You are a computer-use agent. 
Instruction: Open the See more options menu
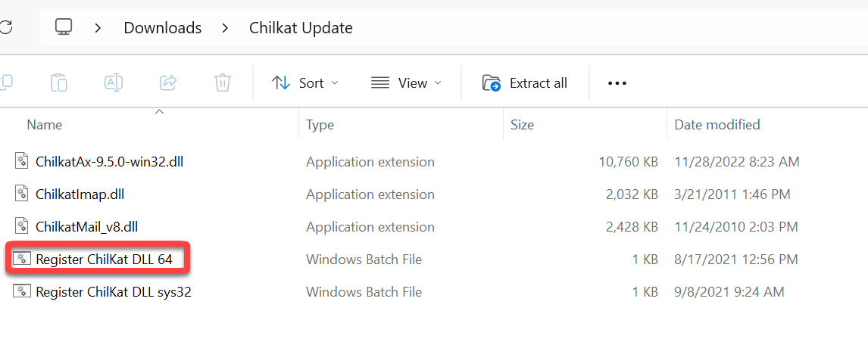click(617, 83)
